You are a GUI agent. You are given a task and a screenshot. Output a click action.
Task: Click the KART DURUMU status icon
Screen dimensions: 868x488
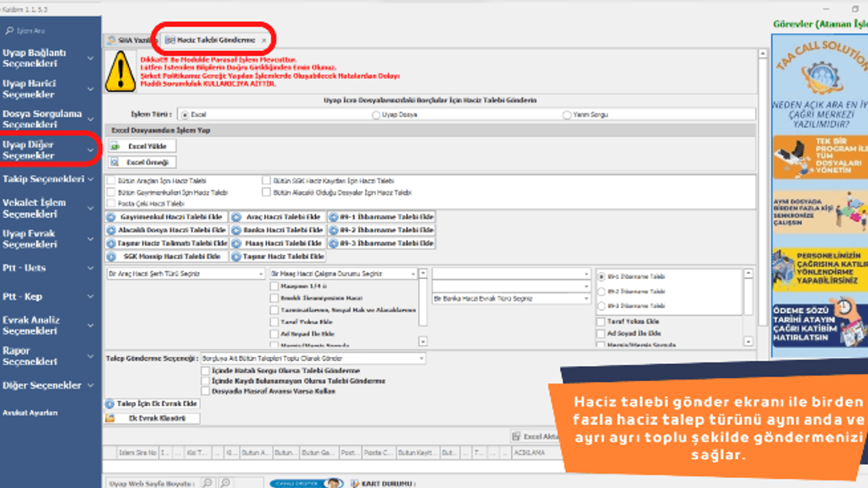[x=355, y=483]
